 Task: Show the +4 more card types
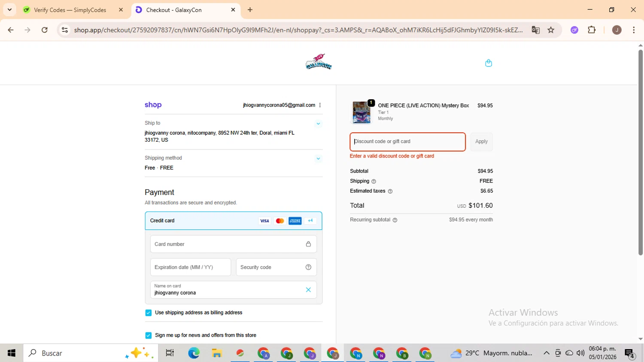tap(310, 221)
